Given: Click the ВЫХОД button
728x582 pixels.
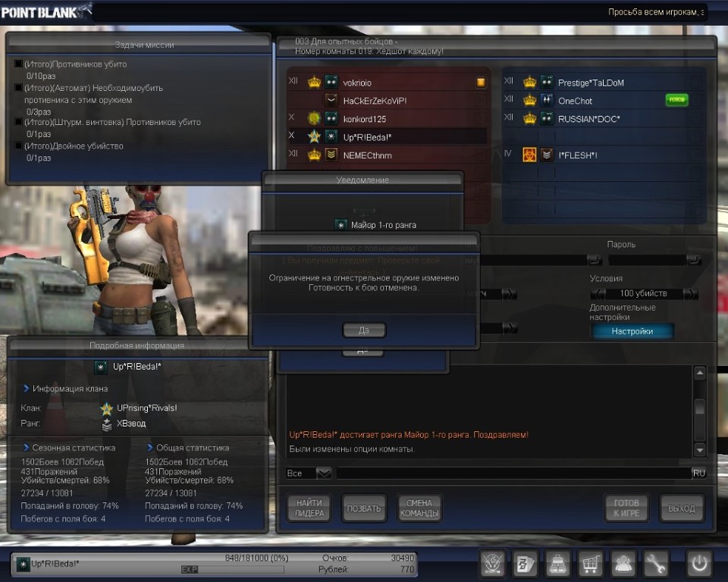Looking at the screenshot, I should (682, 508).
